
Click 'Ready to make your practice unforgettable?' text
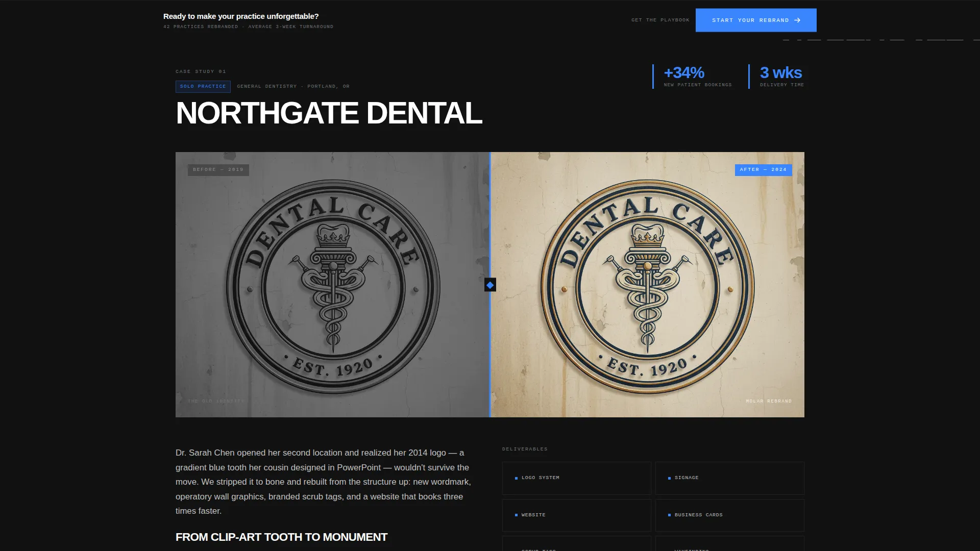(241, 16)
